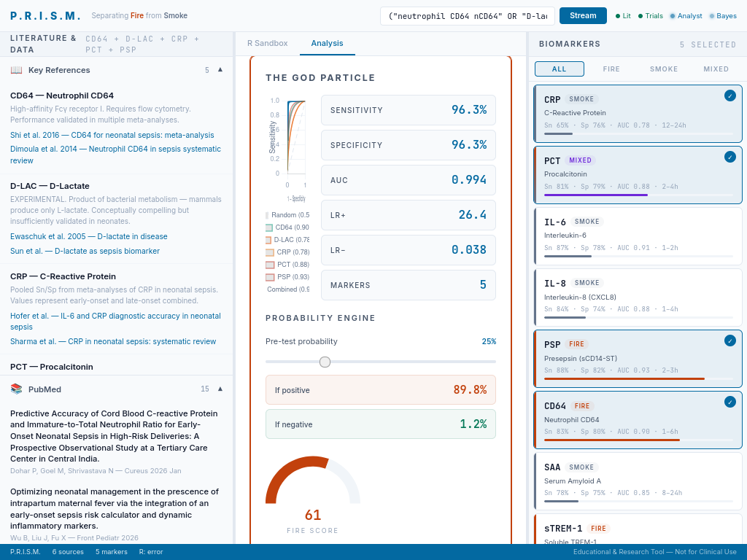Select the MIXED biomarker filter
The image size is (747, 560).
[716, 69]
